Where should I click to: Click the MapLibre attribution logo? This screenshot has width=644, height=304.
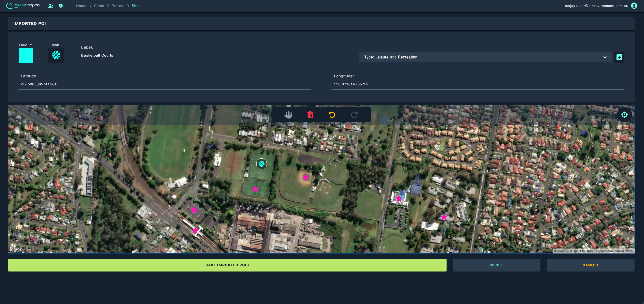[x=21, y=249]
